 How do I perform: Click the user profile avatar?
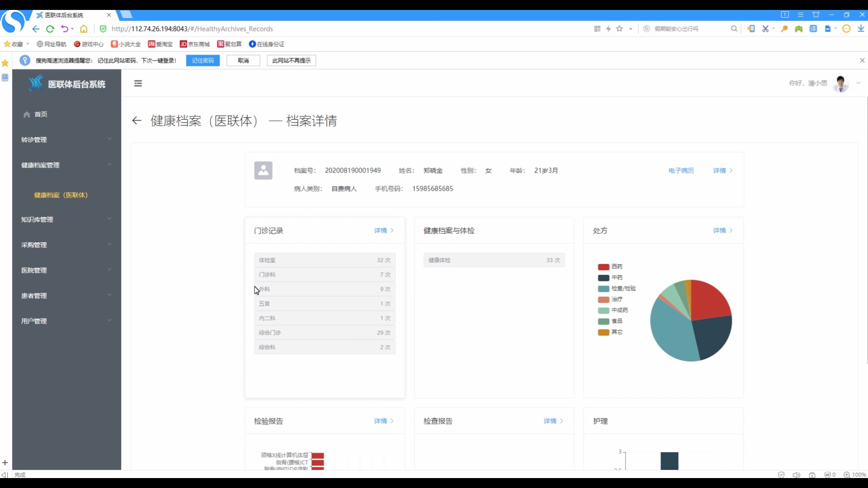click(x=841, y=83)
